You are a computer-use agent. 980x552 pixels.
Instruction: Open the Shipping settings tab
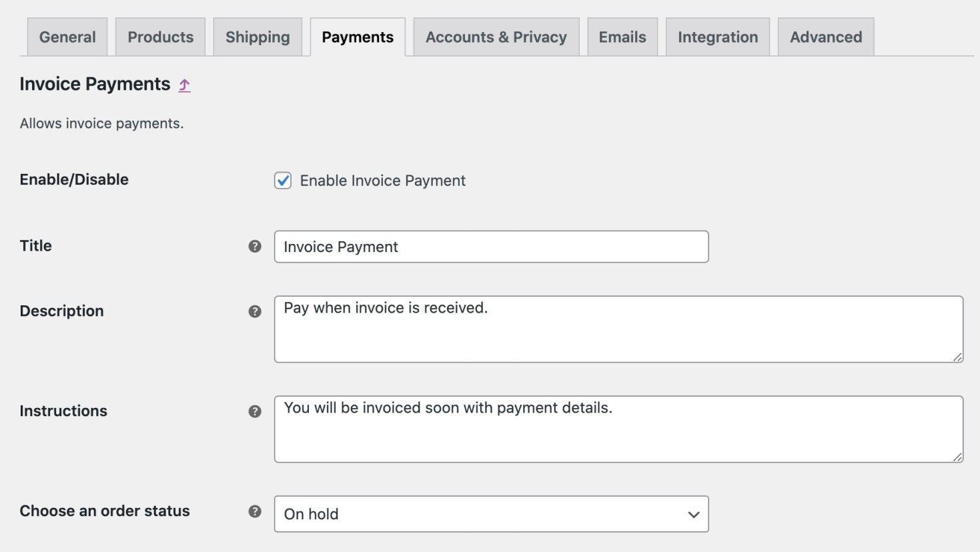(x=258, y=37)
